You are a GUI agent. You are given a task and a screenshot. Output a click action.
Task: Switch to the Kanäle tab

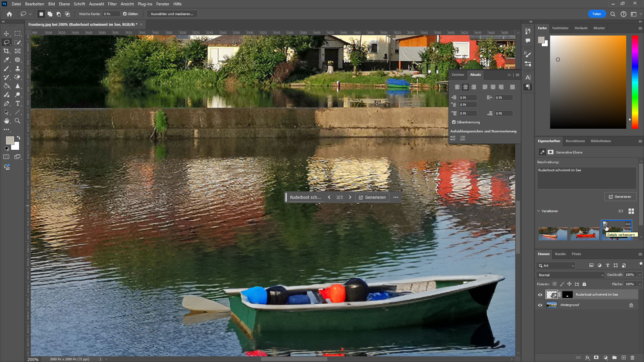point(560,254)
